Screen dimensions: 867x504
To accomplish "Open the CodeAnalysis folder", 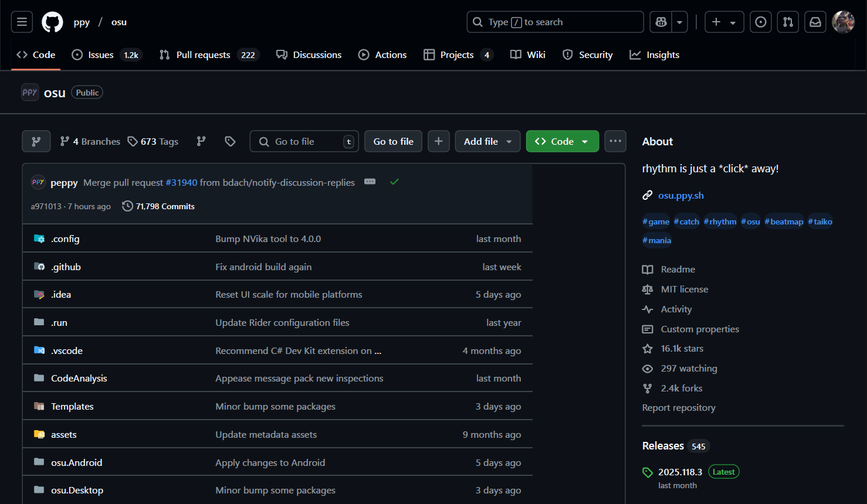I will coord(79,378).
